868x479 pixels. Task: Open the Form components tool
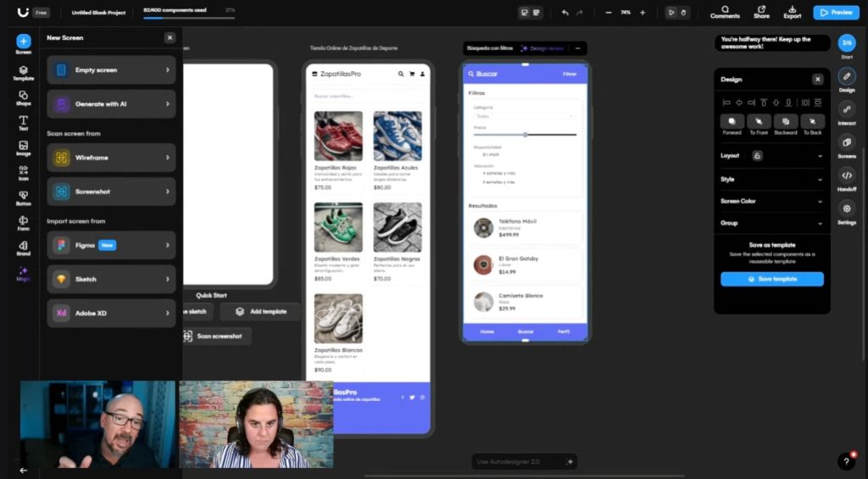(23, 223)
